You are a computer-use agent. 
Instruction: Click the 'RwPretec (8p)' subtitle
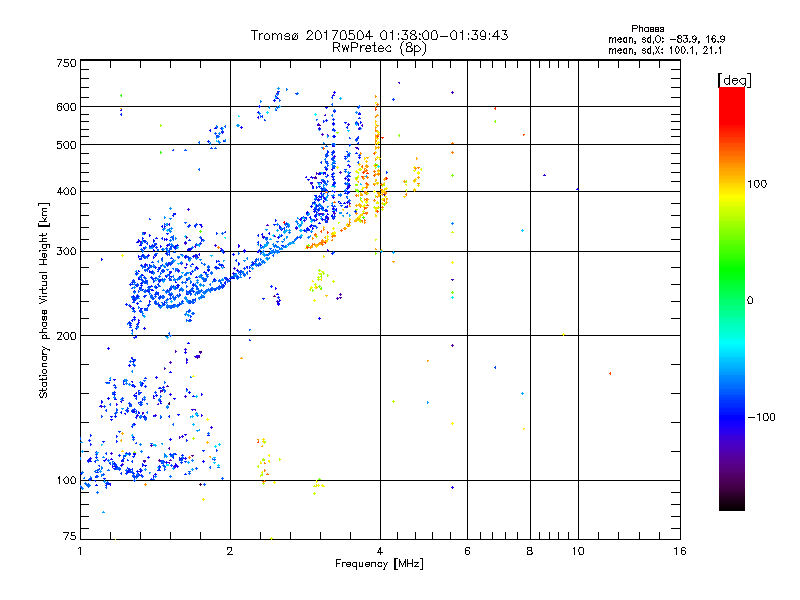(x=379, y=48)
